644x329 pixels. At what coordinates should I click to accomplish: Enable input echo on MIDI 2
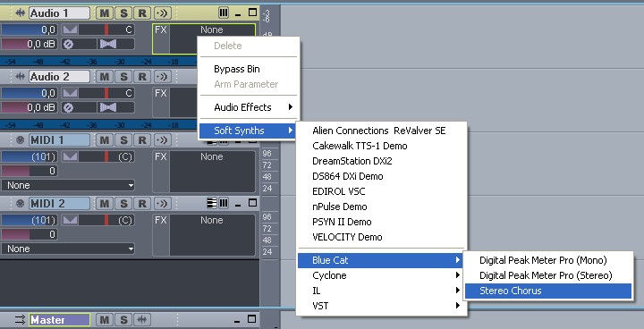pyautogui.click(x=163, y=203)
